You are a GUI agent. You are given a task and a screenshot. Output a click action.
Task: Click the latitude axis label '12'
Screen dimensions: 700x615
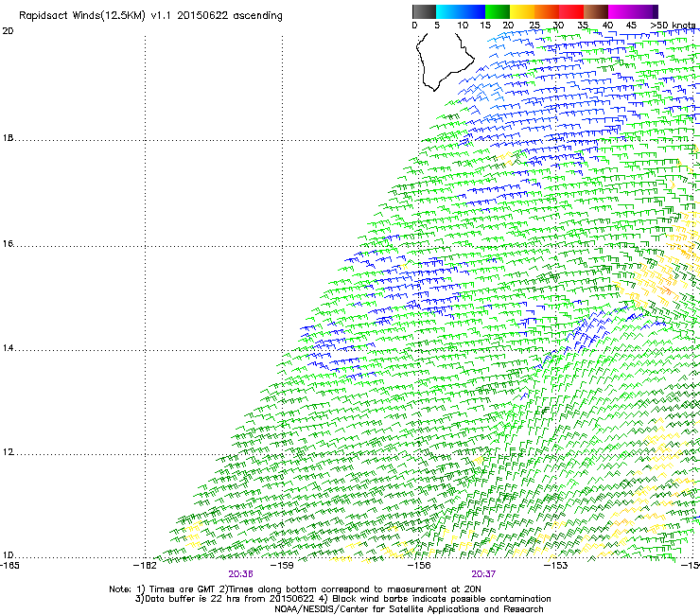8,452
